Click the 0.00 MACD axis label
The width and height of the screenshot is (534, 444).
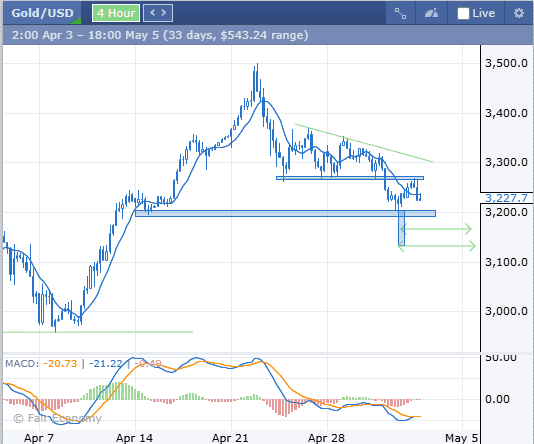[x=497, y=399]
